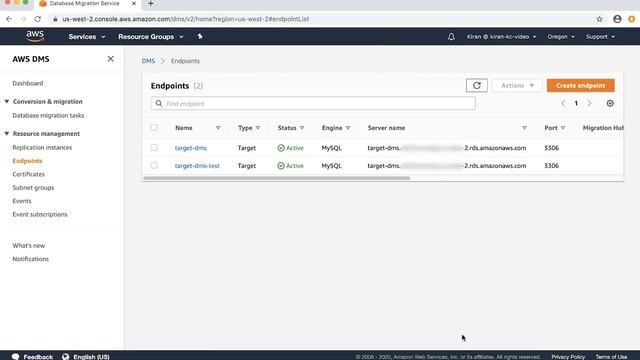Go back in browser history
Viewport: 640px width, 360px height.
pos(9,19)
